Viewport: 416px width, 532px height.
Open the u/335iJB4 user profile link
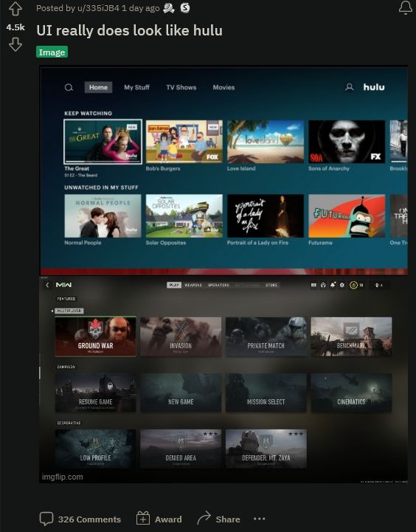(x=98, y=8)
